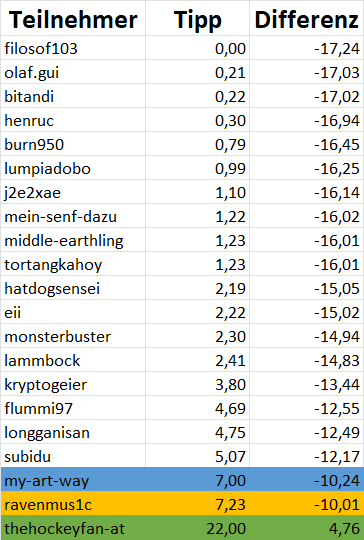The width and height of the screenshot is (364, 540).
Task: Select the Differenz header cell
Action: click(x=306, y=19)
